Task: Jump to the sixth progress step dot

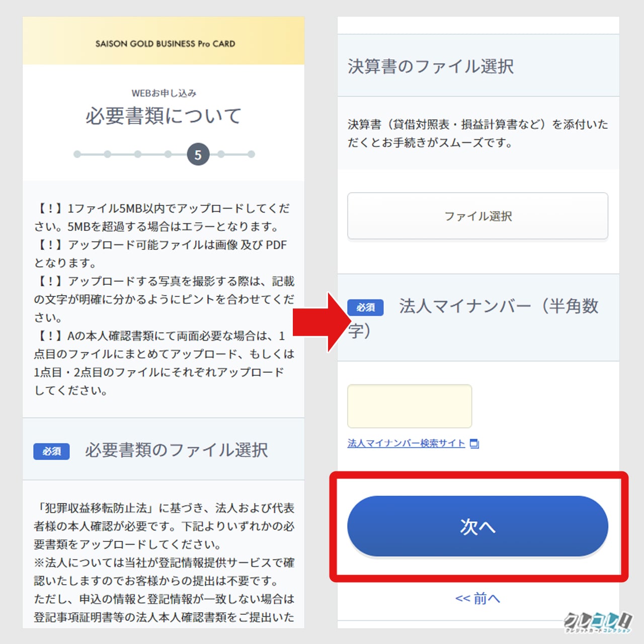Action: click(221, 154)
